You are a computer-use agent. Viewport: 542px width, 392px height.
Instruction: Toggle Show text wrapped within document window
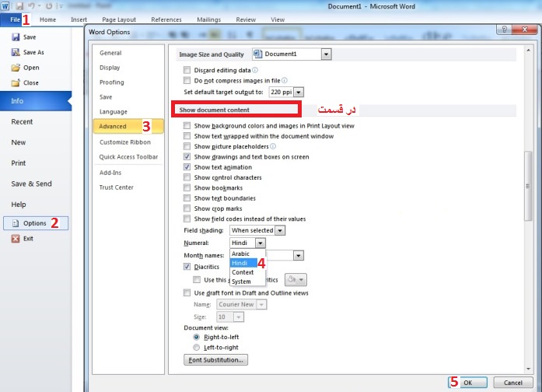pos(187,136)
